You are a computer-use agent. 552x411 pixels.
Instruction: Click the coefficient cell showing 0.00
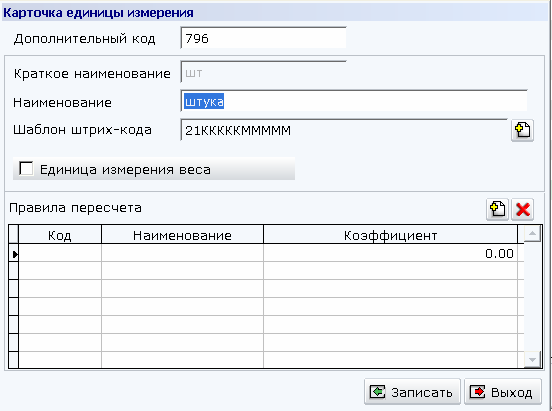pos(390,253)
